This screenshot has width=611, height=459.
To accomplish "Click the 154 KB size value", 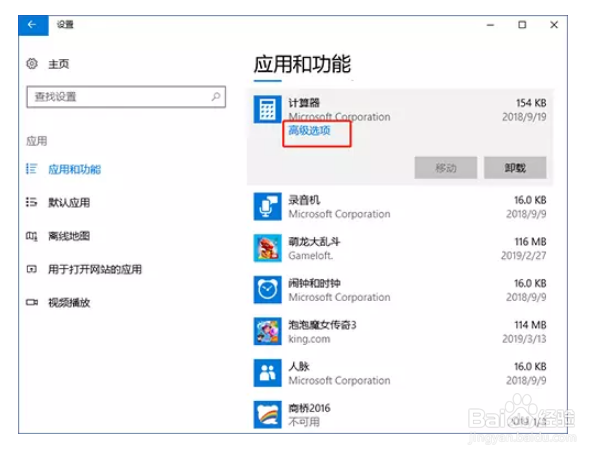I will click(x=531, y=103).
